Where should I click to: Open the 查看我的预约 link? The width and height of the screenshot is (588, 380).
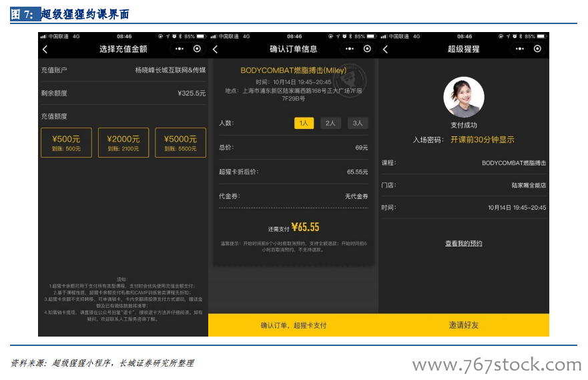(464, 244)
